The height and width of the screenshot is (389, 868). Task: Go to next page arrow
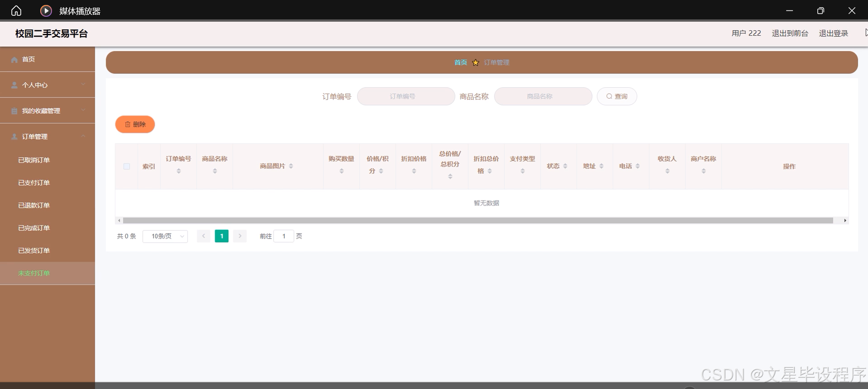[x=240, y=236]
